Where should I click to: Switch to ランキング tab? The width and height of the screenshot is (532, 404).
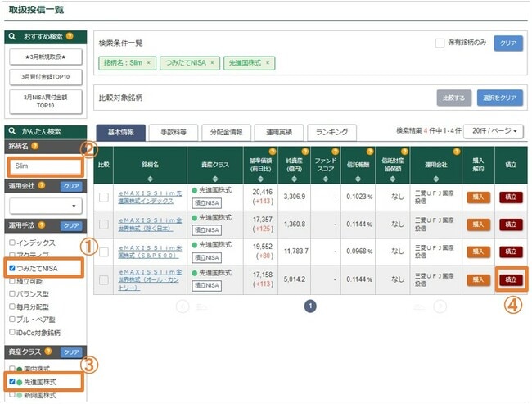[331, 133]
